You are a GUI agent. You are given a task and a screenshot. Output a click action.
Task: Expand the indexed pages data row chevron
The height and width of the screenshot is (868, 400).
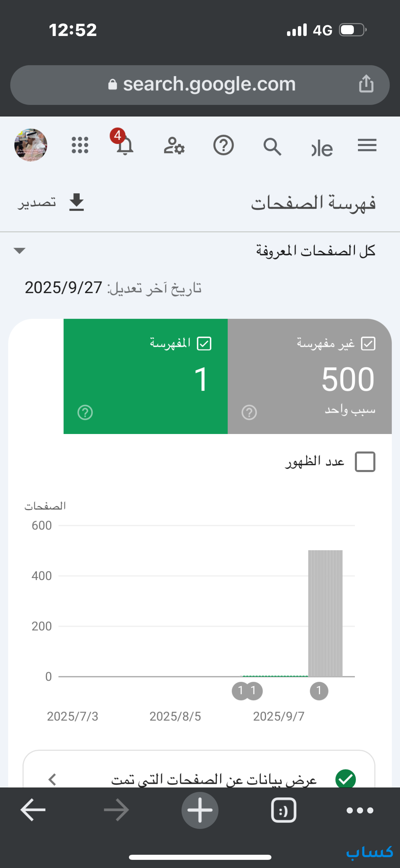(52, 779)
